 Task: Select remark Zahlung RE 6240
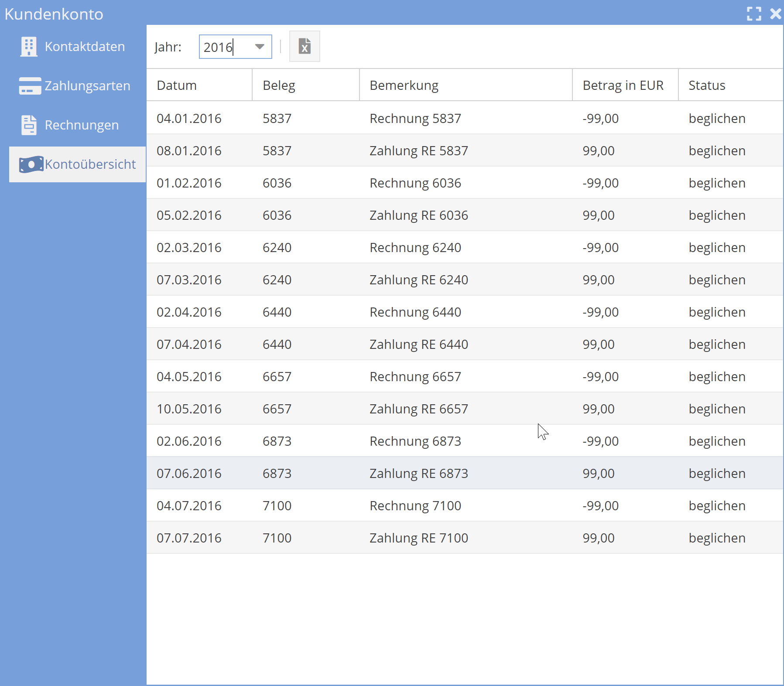click(x=419, y=280)
